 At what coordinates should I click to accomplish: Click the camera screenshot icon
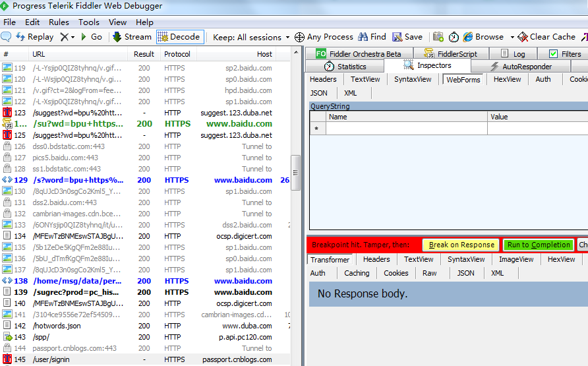click(x=438, y=37)
